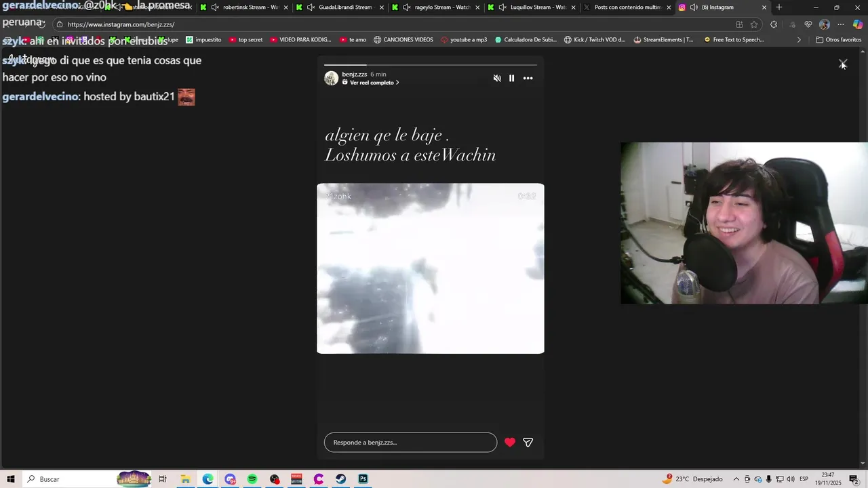Expand the bookmarks bar overflow chevron
The height and width of the screenshot is (488, 868).
(799, 40)
